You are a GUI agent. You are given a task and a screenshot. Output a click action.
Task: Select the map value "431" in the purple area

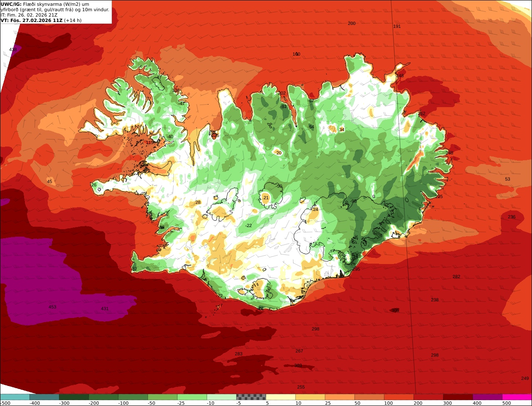pyautogui.click(x=105, y=309)
